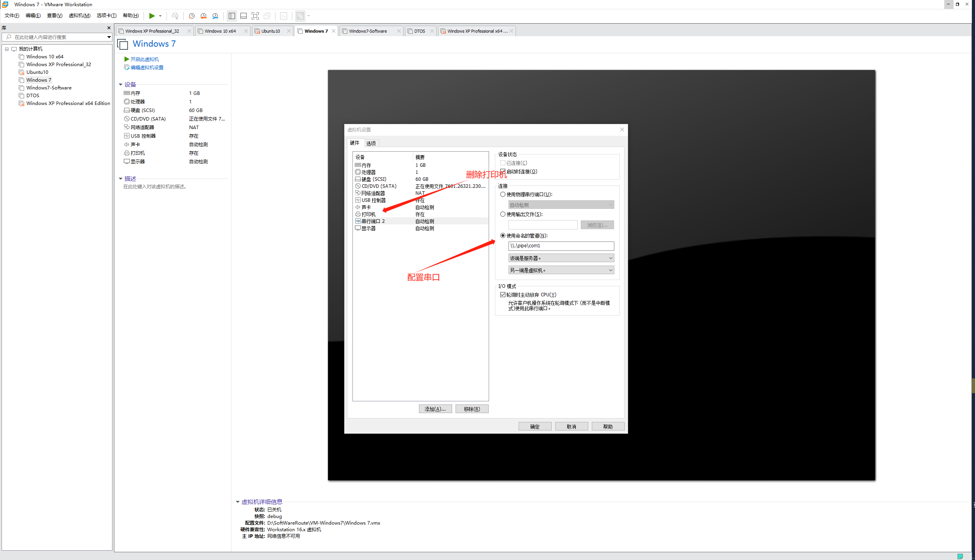975x560 pixels.
Task: Select 打印机 in the hardware device list
Action: tap(368, 214)
